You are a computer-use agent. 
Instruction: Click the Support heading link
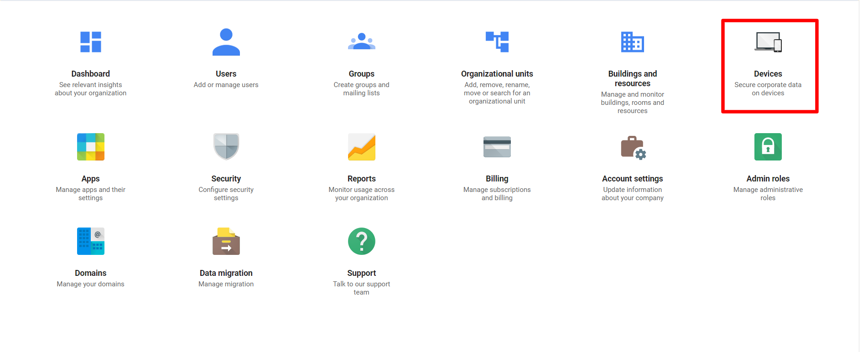362,273
